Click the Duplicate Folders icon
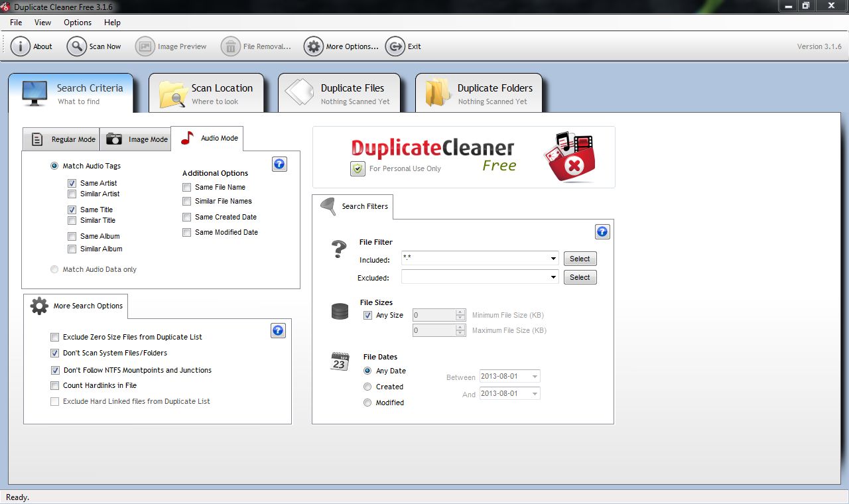Screen dimensions: 849x504 tap(438, 93)
